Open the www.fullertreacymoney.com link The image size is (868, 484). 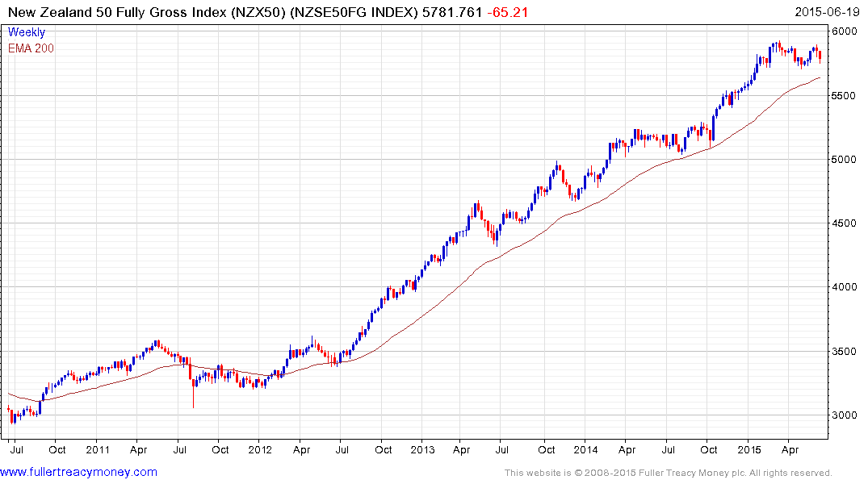click(78, 472)
